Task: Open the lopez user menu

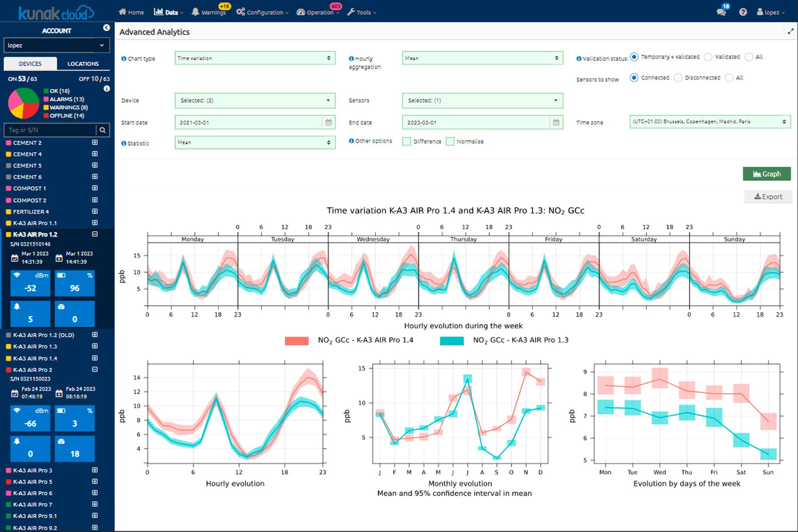Action: 771,12
